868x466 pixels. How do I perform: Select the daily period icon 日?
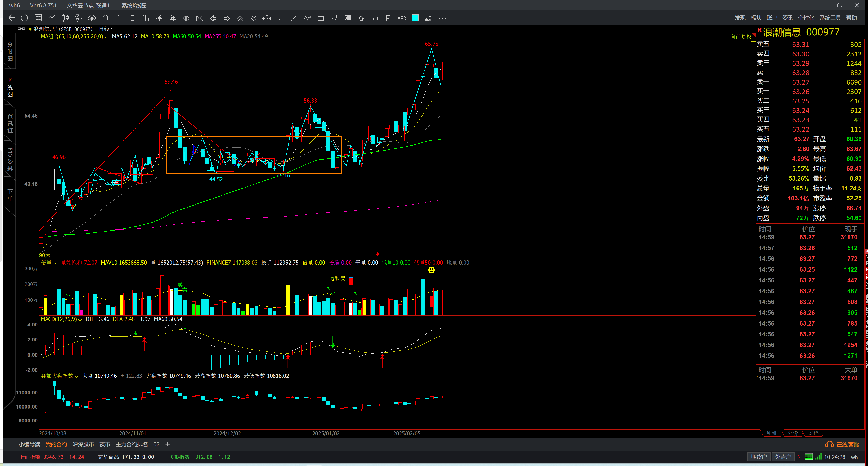coord(132,18)
